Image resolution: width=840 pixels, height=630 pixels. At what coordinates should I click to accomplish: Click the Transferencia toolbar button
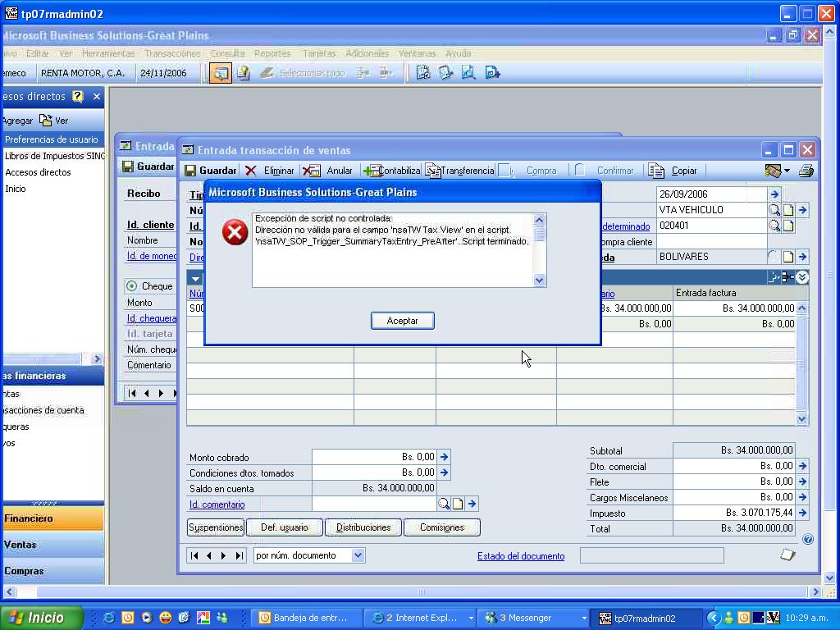click(459, 171)
